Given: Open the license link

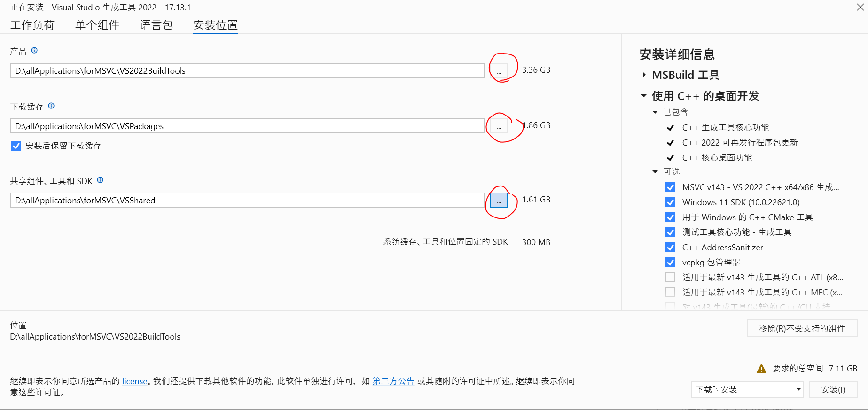Looking at the screenshot, I should click(x=134, y=381).
